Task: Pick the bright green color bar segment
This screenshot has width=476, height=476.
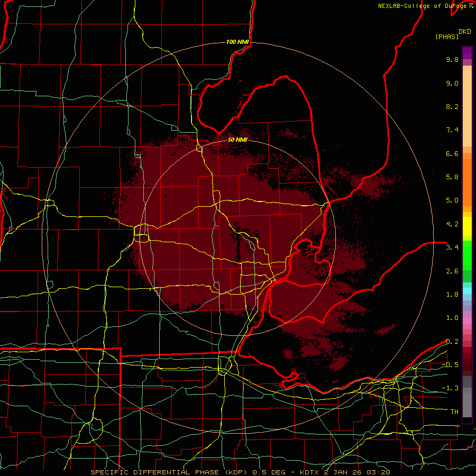Action: point(467,255)
